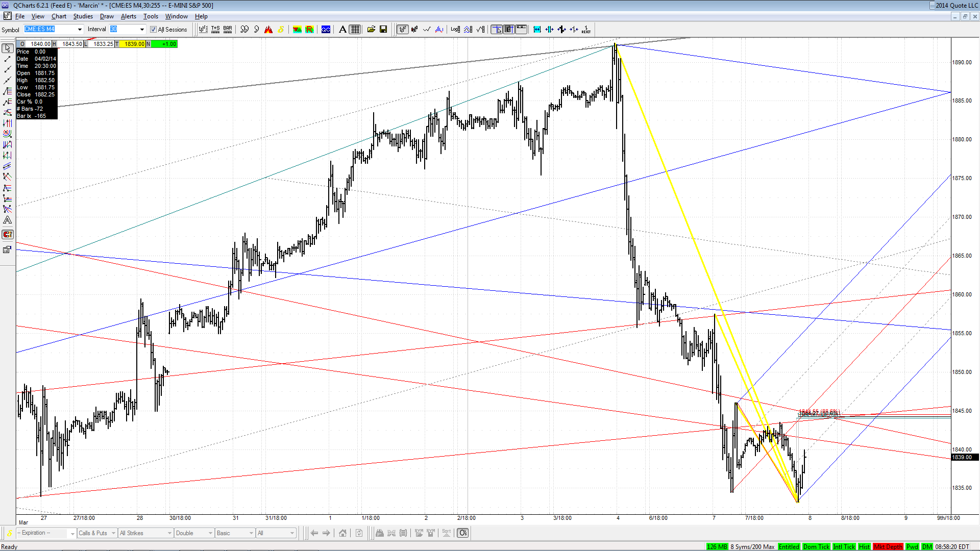
Task: Open the Alerts menu
Action: coord(129,16)
